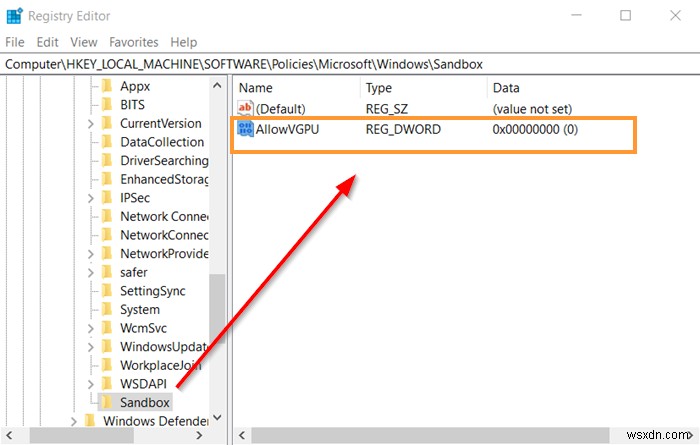Expand the safer key

point(91,272)
